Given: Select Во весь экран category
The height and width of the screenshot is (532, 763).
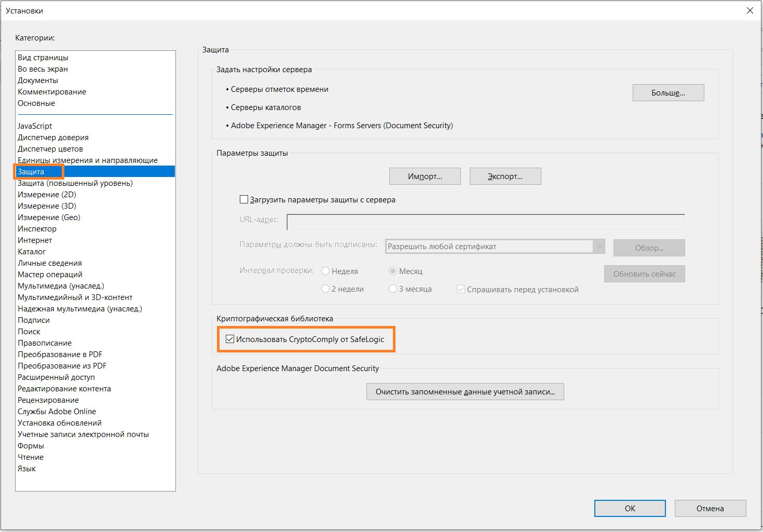Looking at the screenshot, I should point(96,69).
